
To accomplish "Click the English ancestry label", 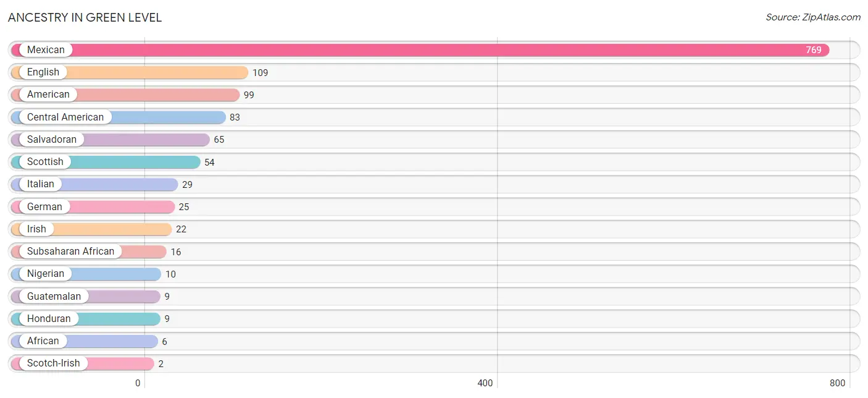I will (43, 72).
